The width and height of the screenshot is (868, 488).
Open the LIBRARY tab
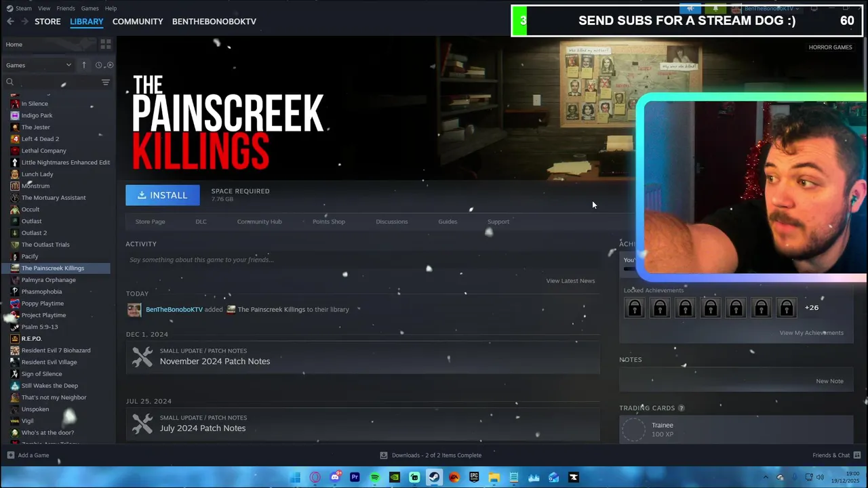coord(87,22)
